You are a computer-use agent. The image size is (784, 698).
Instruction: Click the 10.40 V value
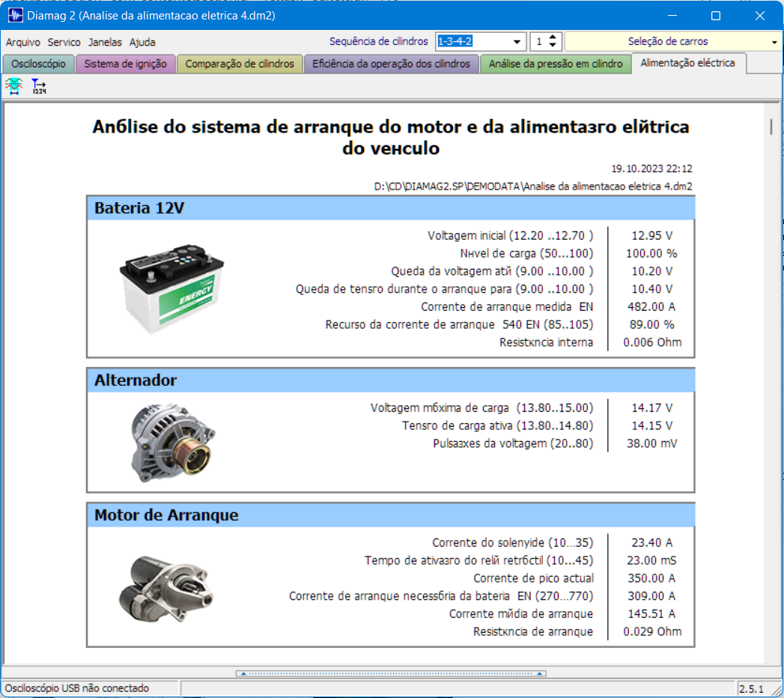coord(652,289)
